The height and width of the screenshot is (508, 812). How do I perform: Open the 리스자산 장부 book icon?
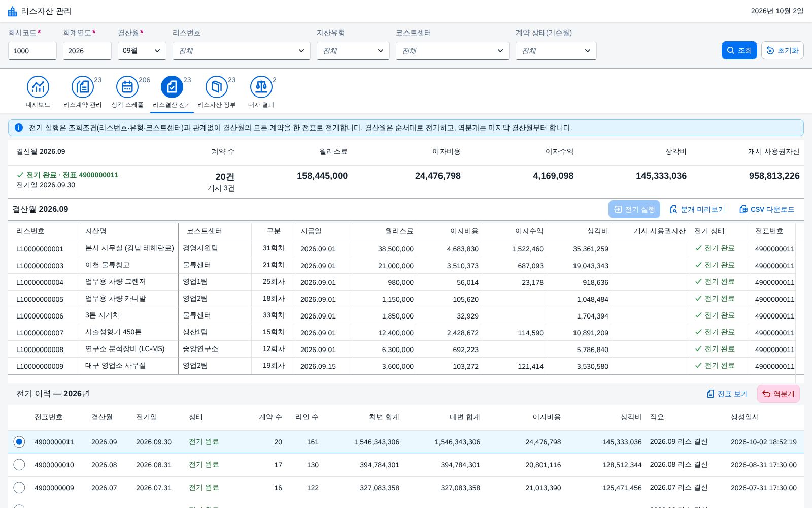pos(217,87)
